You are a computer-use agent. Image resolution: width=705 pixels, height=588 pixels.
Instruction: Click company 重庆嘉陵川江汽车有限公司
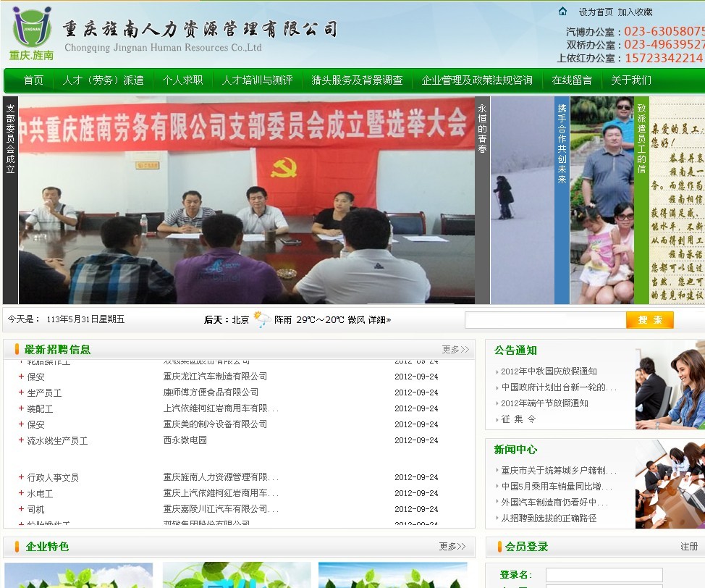(221, 509)
